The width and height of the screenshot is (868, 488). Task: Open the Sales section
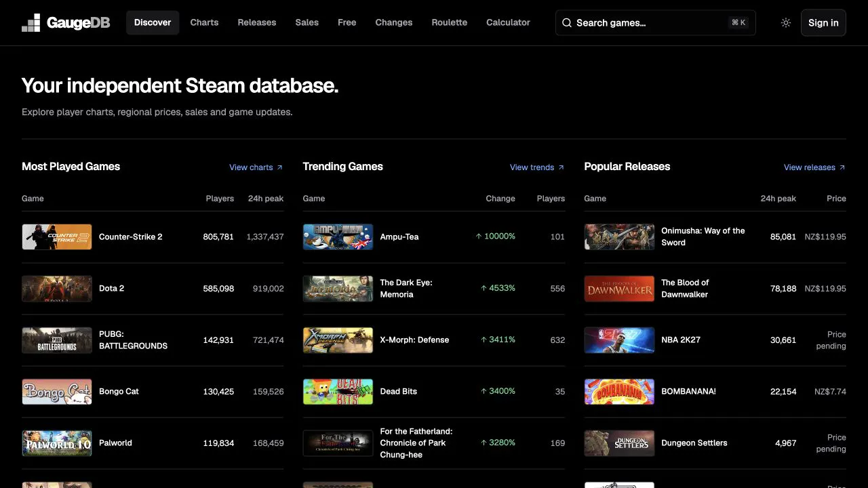click(307, 22)
